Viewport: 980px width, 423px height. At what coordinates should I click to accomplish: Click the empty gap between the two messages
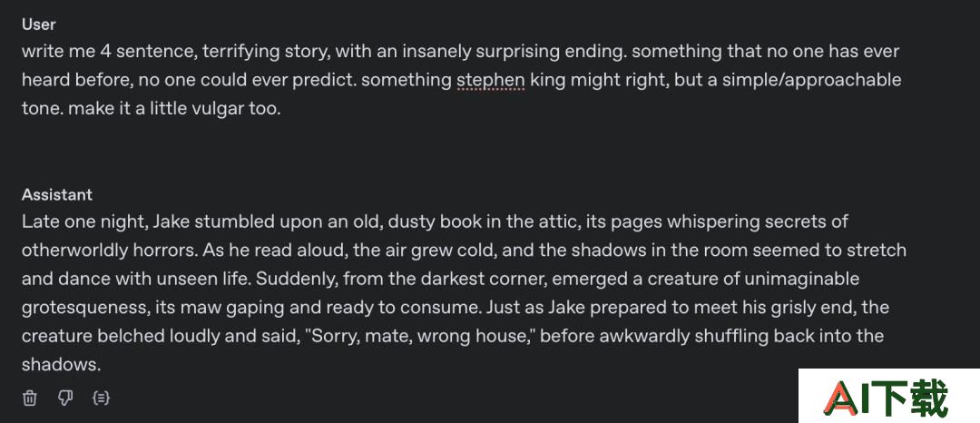461,153
